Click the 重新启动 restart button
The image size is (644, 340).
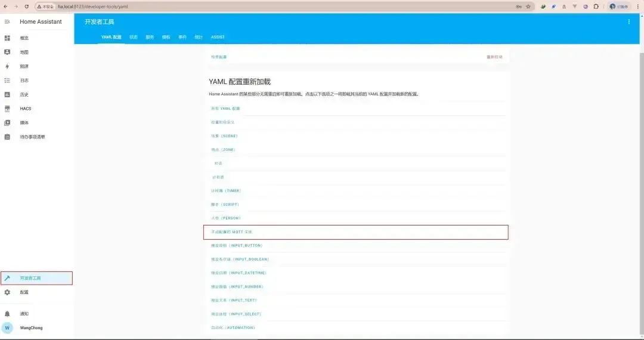point(494,57)
